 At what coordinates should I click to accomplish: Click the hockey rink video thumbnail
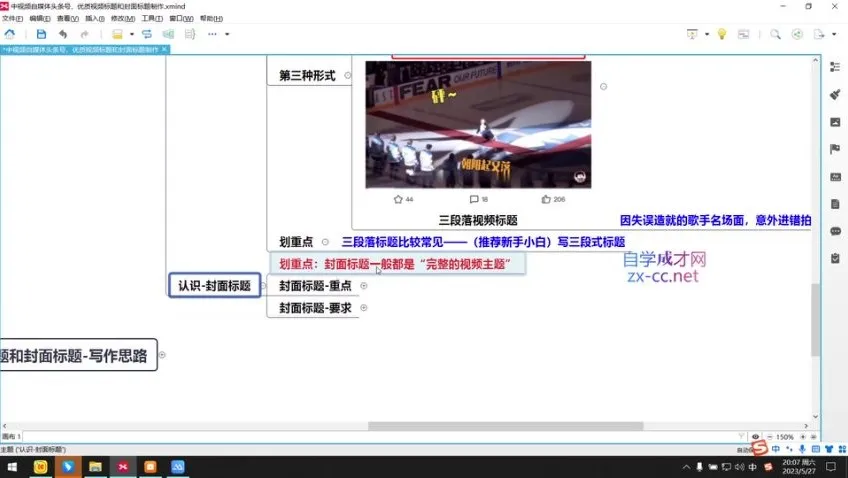478,124
